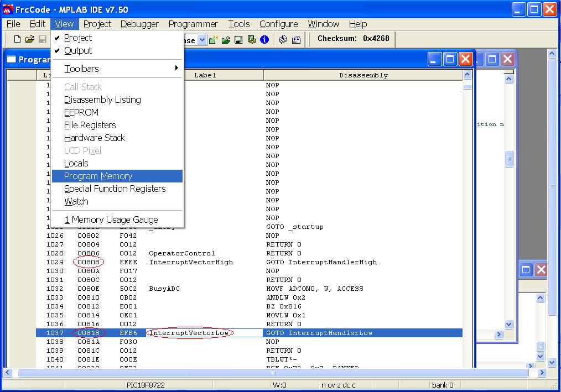Screen dimensions: 561x392
Task: Close the Program Memory window
Action: [x=465, y=59]
